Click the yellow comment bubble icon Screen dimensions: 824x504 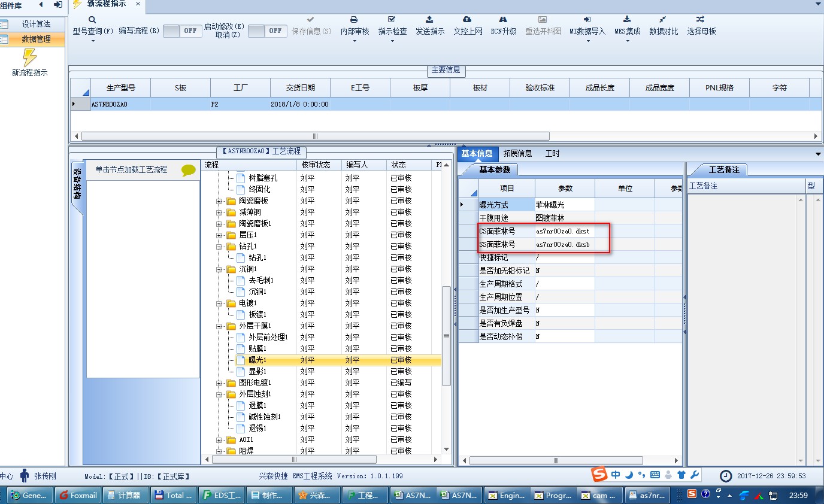pyautogui.click(x=189, y=170)
